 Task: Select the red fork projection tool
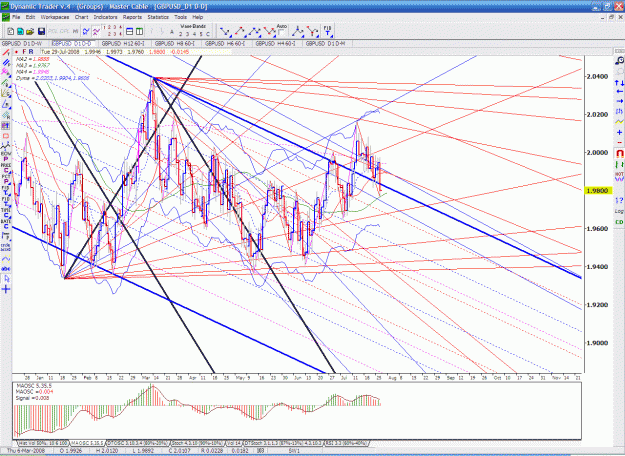pyautogui.click(x=312, y=31)
